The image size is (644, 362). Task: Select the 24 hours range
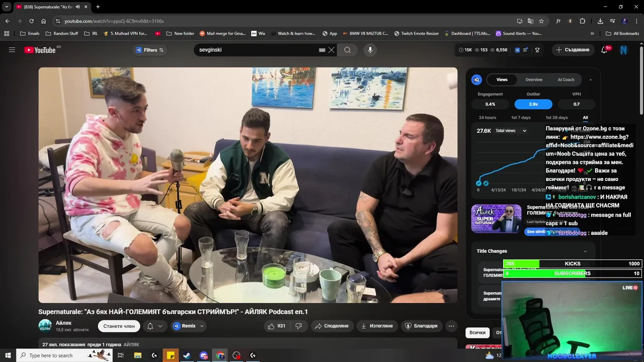coord(488,118)
